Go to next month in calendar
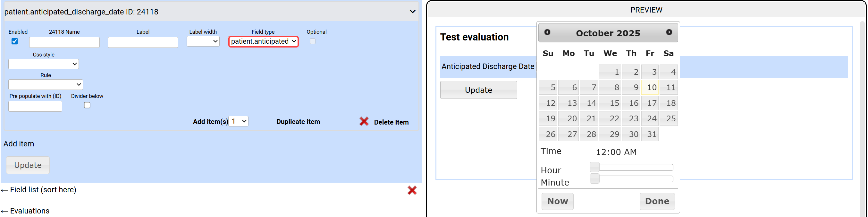868x217 pixels. click(669, 32)
